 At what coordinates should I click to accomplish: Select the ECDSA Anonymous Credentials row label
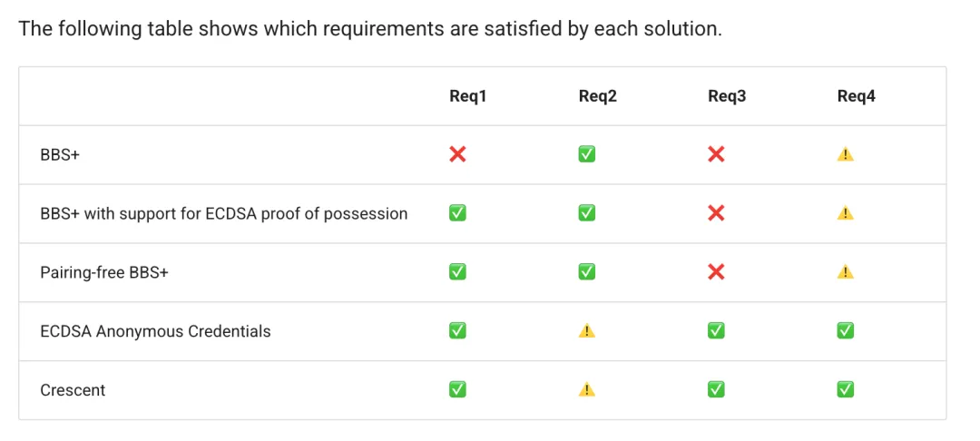(x=156, y=331)
